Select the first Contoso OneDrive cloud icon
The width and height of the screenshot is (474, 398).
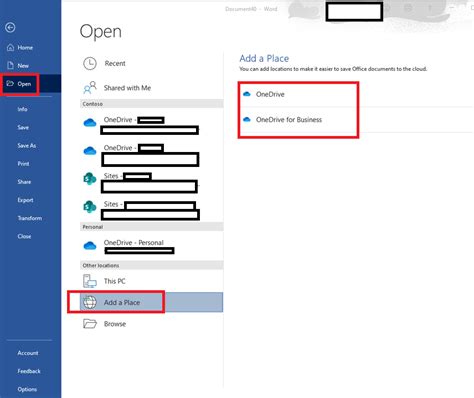tap(90, 123)
